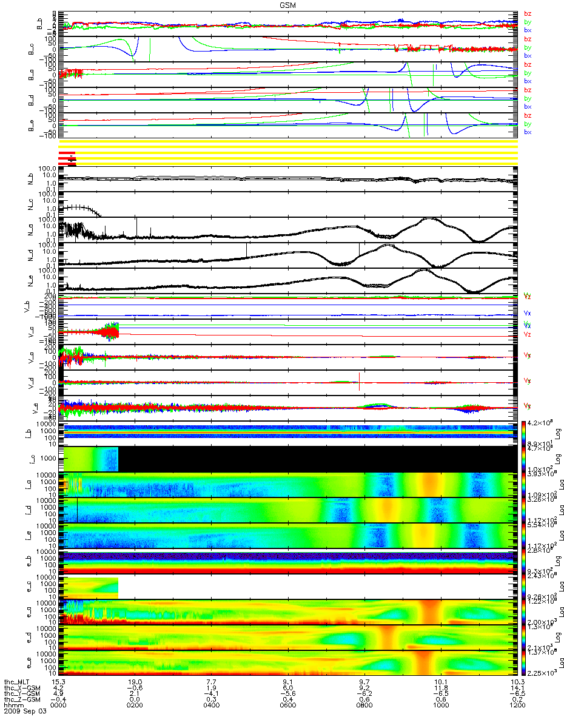Click the B_e y-axis label
Image resolution: width=564 pixels, height=728 pixels.
pyautogui.click(x=30, y=125)
